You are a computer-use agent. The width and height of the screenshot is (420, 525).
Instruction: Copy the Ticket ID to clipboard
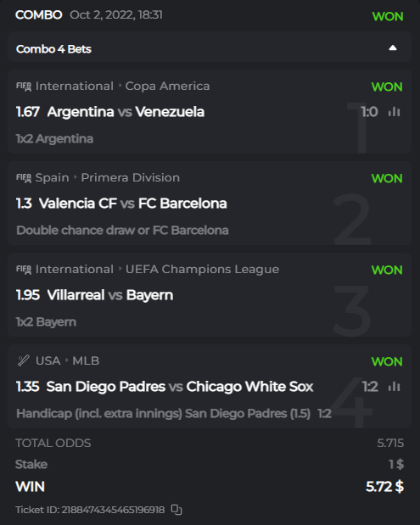pyautogui.click(x=176, y=510)
